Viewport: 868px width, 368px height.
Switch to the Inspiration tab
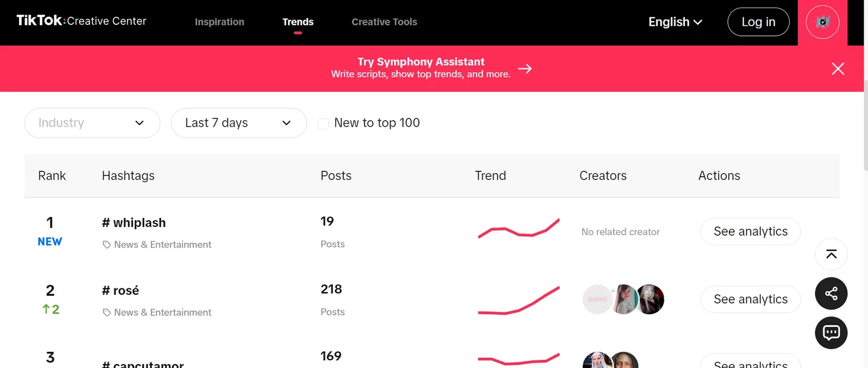pyautogui.click(x=220, y=22)
